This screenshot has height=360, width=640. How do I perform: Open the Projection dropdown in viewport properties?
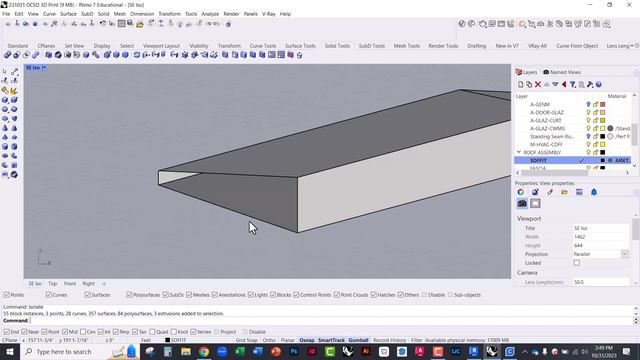[624, 254]
